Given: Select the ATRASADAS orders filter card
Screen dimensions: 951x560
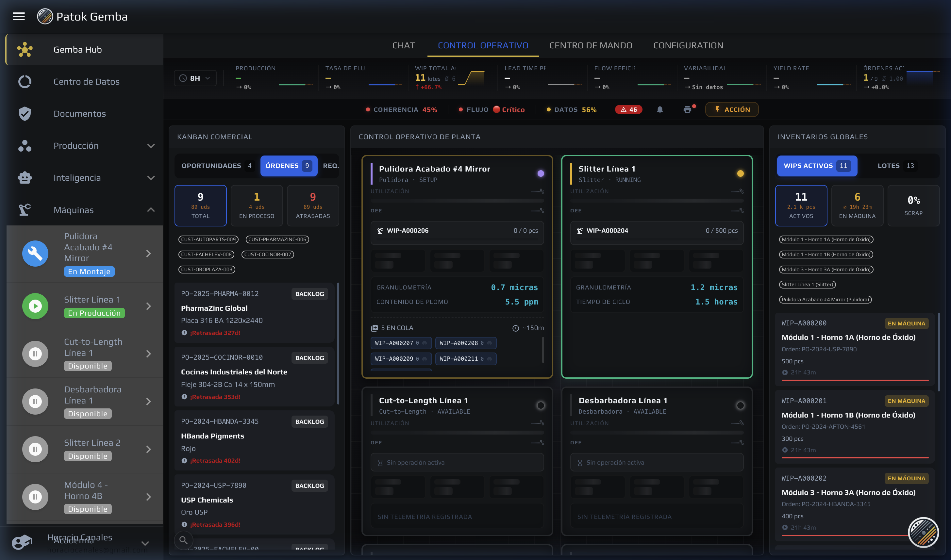Looking at the screenshot, I should 312,206.
